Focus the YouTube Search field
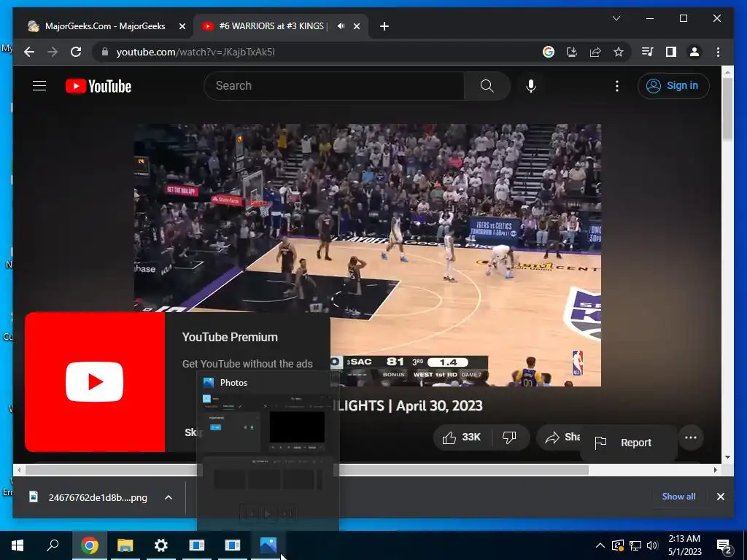Image resolution: width=747 pixels, height=560 pixels. point(333,86)
